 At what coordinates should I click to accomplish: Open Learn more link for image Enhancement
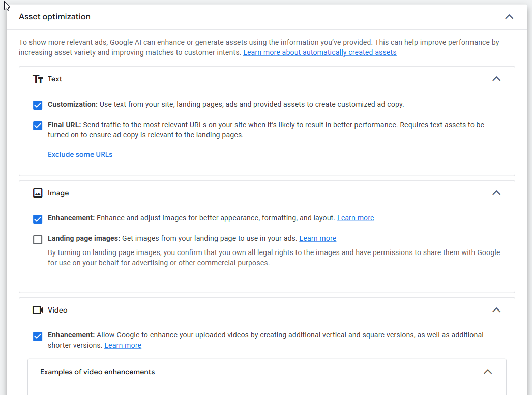click(x=356, y=218)
